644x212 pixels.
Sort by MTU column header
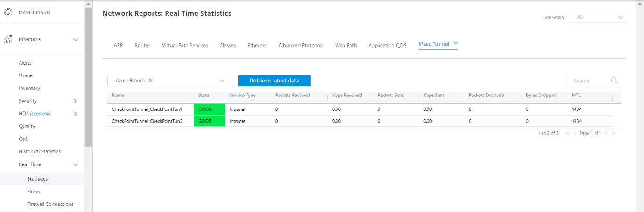(577, 95)
